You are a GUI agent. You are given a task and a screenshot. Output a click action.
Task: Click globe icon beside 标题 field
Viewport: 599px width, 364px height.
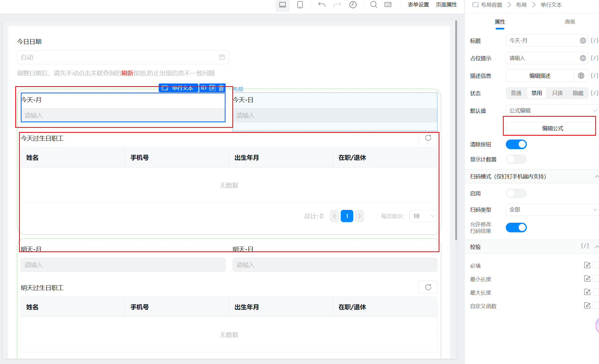(x=583, y=41)
